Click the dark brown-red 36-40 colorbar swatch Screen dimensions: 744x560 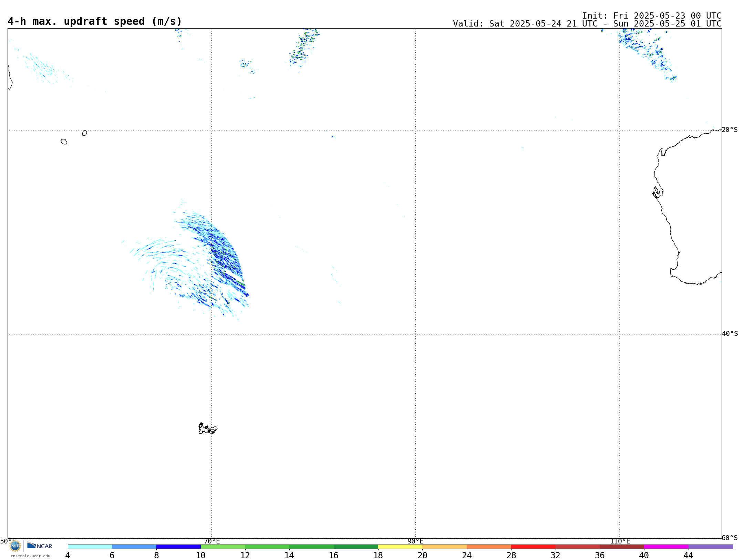click(x=622, y=547)
